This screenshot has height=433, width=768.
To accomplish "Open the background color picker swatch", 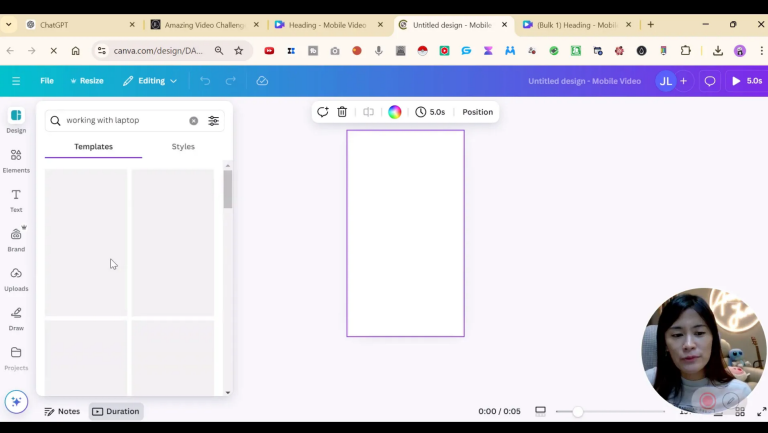I will [395, 112].
